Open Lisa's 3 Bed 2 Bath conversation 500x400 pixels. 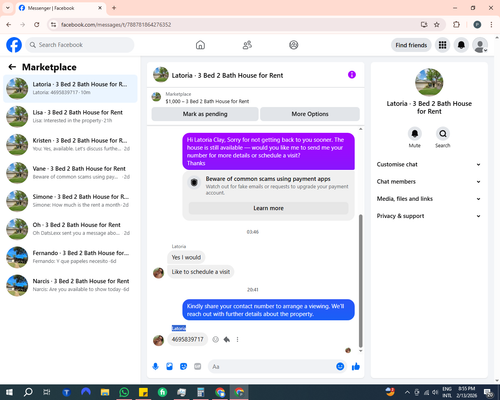[x=70, y=116]
